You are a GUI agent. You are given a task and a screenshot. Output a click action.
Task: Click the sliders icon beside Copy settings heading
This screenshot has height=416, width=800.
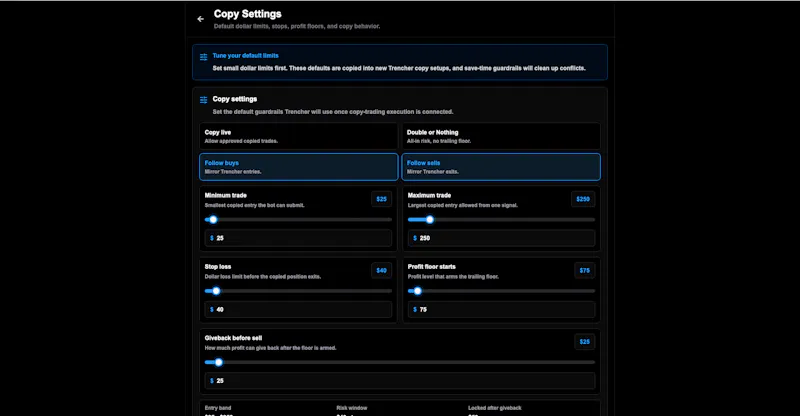point(204,100)
